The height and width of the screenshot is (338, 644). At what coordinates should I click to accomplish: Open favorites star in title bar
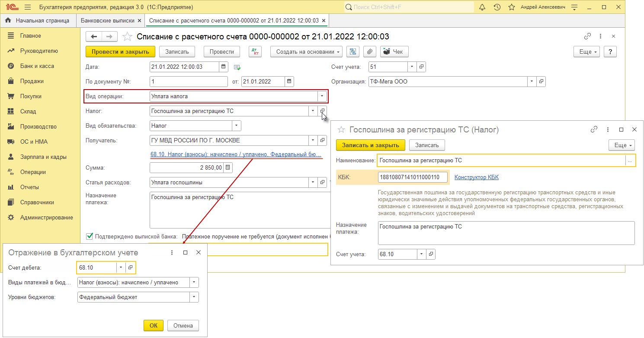[x=512, y=7]
